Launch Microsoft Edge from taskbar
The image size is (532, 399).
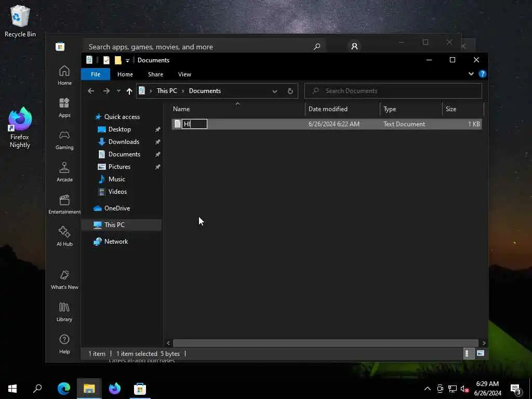pos(63,389)
